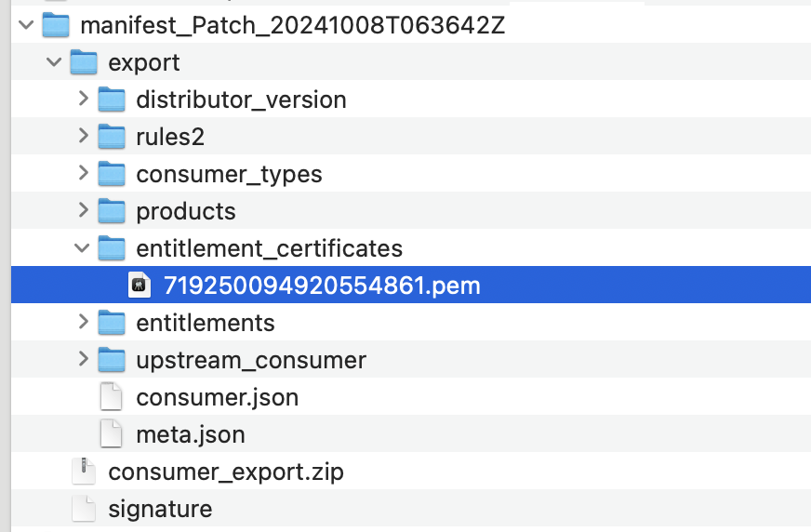811x532 pixels.
Task: Click the distributor_version folder icon
Action: [112, 100]
